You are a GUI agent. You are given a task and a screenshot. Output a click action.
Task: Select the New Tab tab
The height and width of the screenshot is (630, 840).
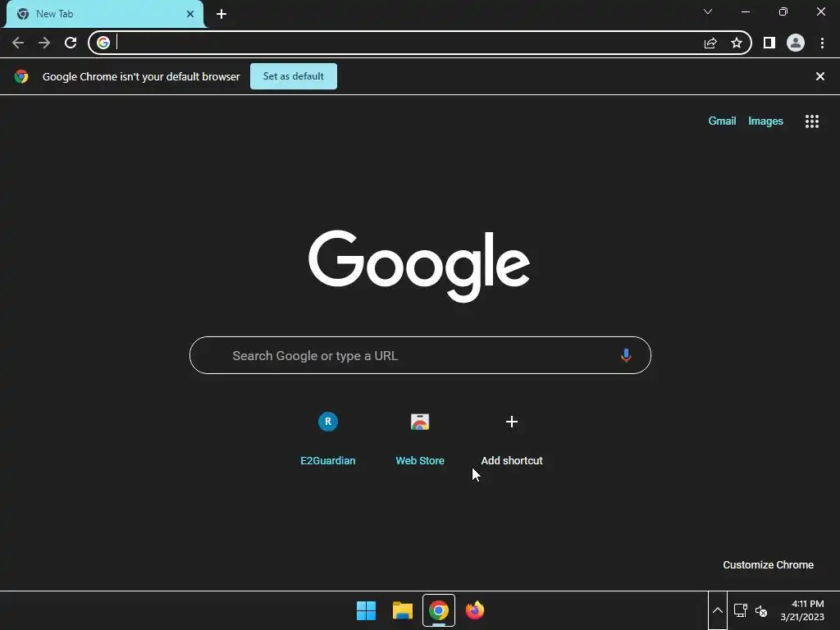pos(105,14)
